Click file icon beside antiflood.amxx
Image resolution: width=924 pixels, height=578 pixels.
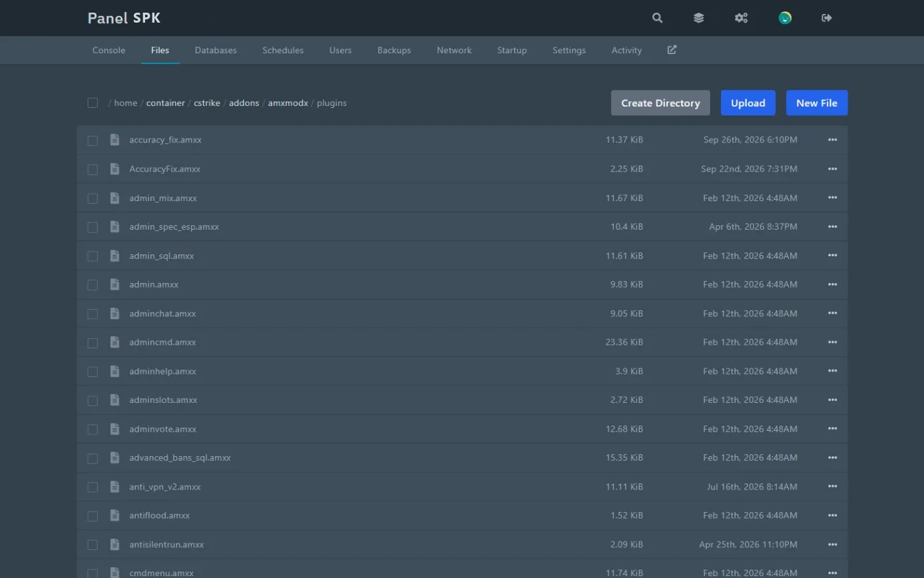tap(115, 515)
